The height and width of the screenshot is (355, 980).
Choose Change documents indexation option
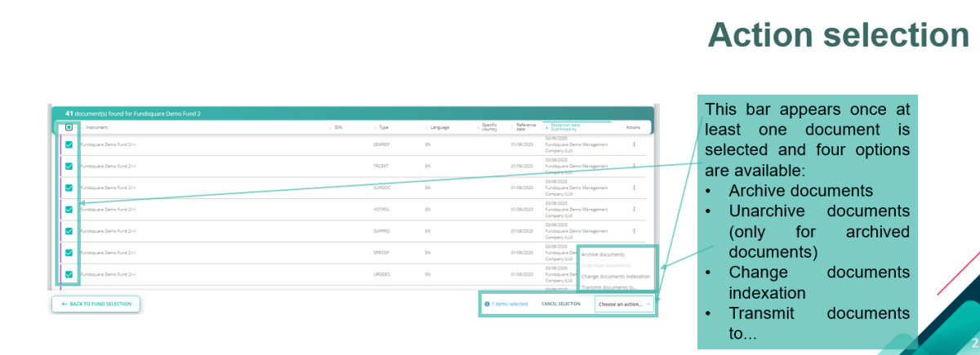point(617,277)
